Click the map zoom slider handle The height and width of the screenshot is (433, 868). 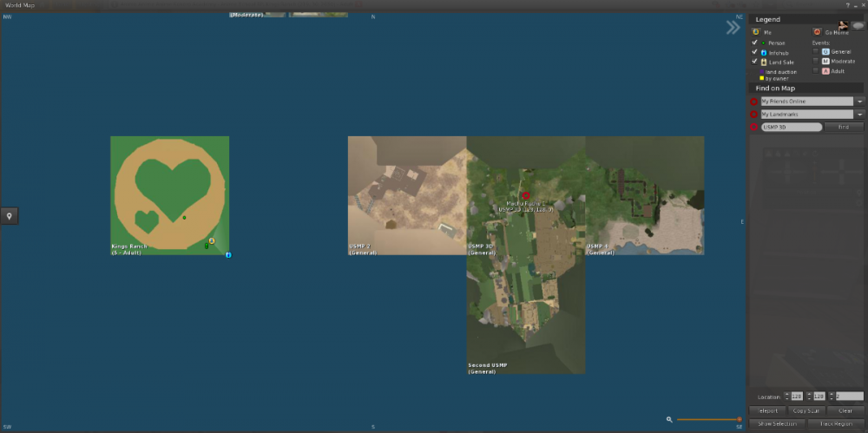(740, 419)
